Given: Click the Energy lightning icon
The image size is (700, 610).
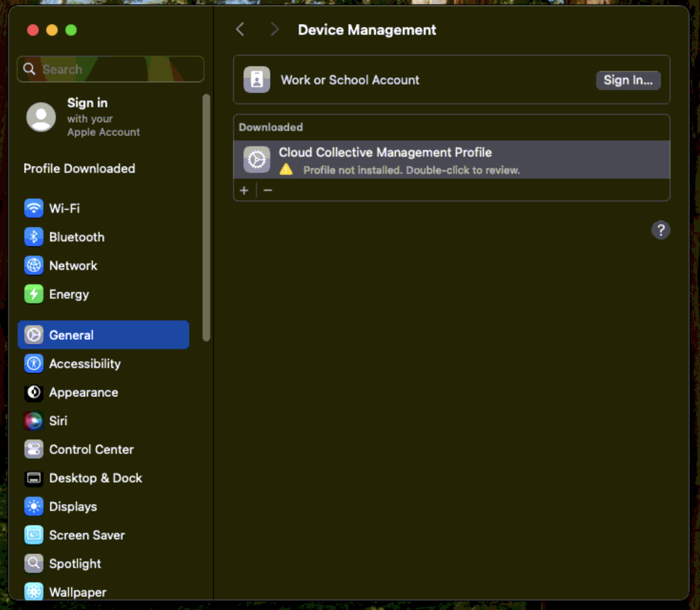Looking at the screenshot, I should click(x=33, y=294).
